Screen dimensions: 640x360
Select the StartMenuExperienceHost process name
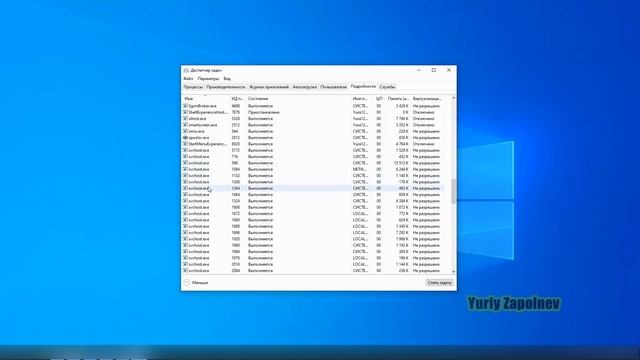coord(208,144)
